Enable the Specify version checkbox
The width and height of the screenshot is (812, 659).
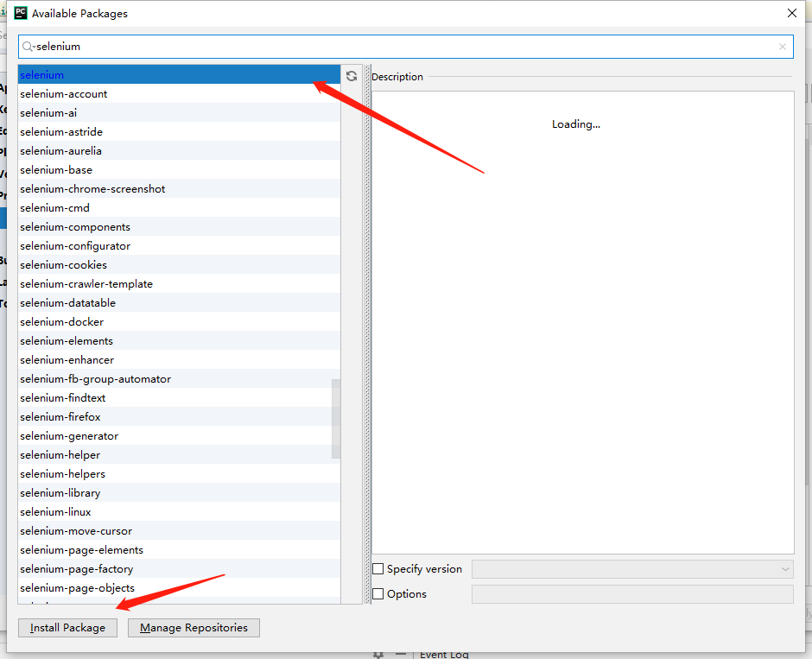pyautogui.click(x=378, y=569)
